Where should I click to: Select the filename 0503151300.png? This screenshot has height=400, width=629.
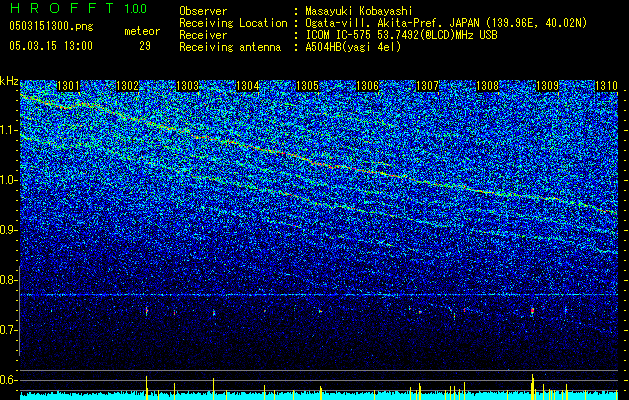[51, 26]
